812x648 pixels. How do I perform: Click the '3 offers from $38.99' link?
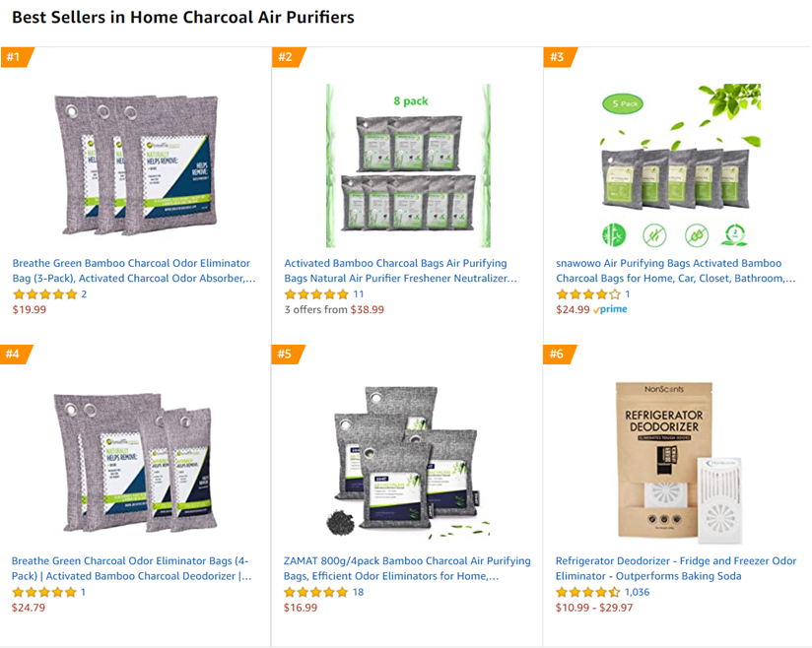coord(334,309)
